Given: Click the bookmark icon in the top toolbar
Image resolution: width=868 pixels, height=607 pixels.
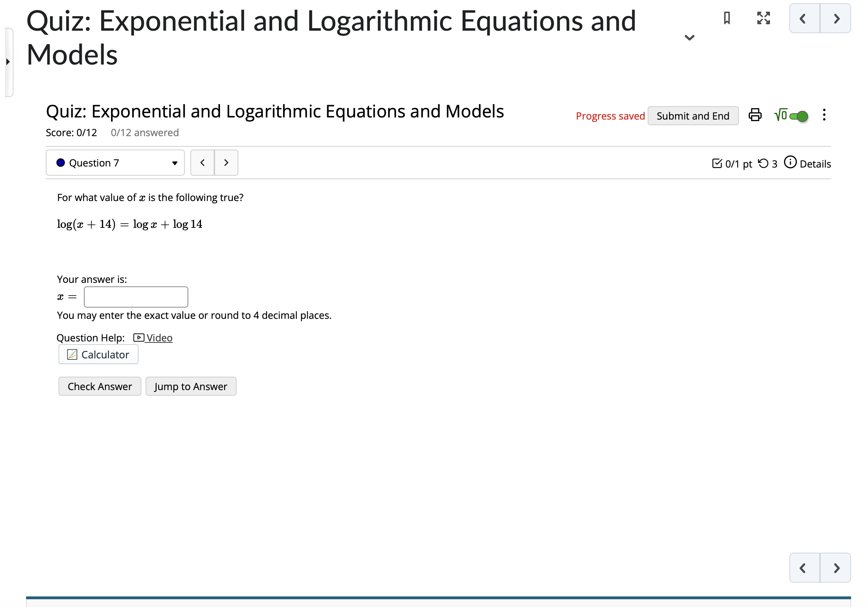Looking at the screenshot, I should 727,18.
